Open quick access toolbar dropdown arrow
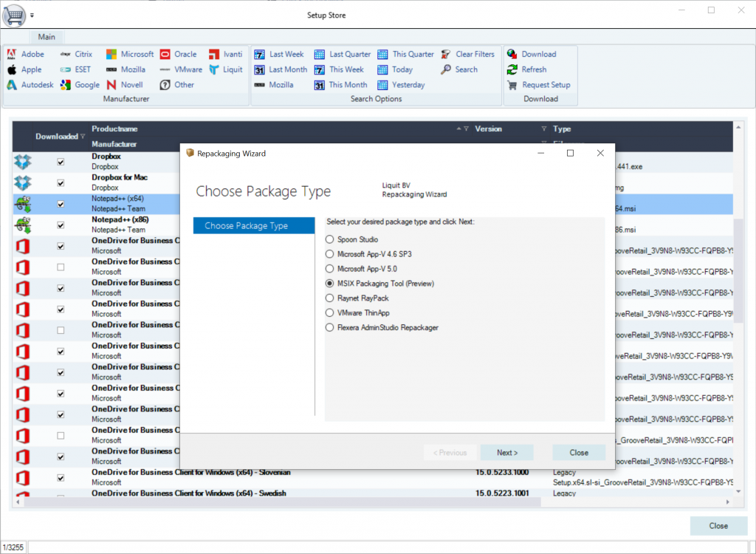Screen dimensions: 756x554 pos(32,16)
